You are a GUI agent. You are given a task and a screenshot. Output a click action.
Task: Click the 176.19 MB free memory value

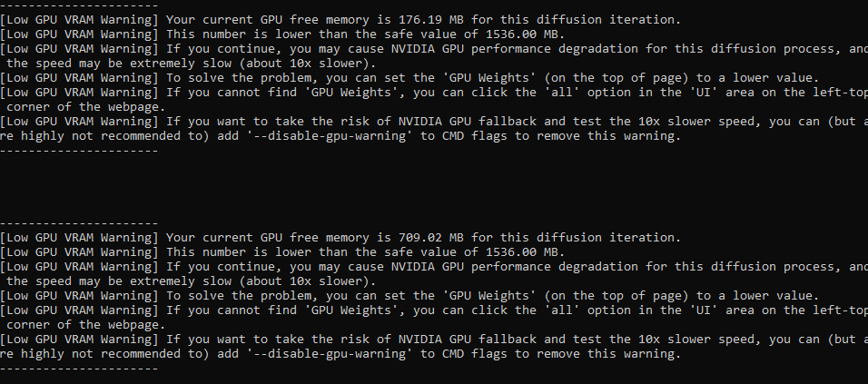(431, 20)
